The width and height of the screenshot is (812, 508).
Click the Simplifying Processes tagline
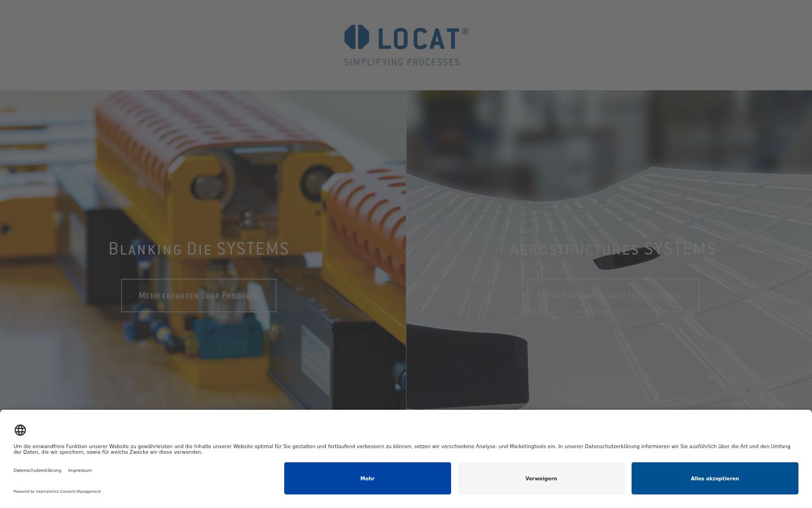[402, 62]
